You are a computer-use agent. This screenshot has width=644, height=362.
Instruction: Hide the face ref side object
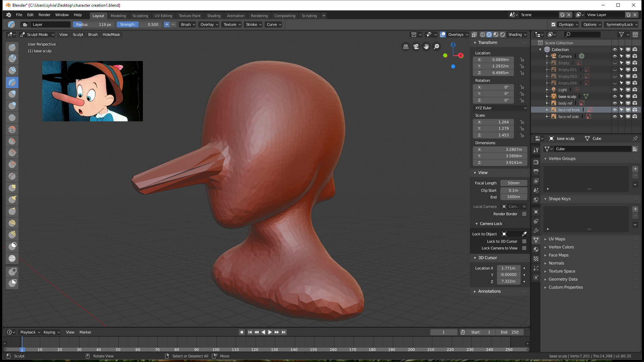614,117
